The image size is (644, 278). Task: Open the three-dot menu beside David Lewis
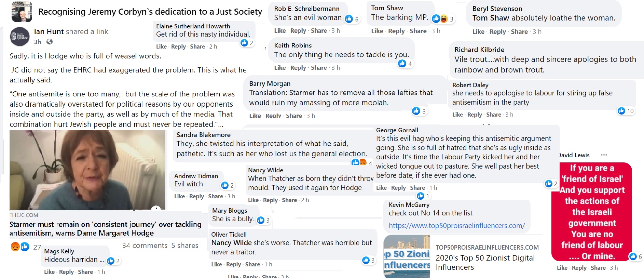[x=604, y=155]
